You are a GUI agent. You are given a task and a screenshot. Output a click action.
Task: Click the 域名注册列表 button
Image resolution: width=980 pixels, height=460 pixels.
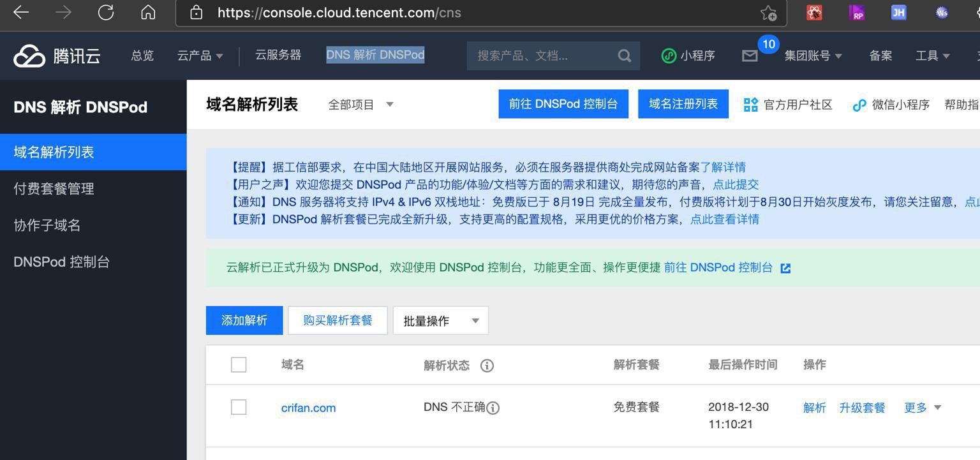point(683,104)
